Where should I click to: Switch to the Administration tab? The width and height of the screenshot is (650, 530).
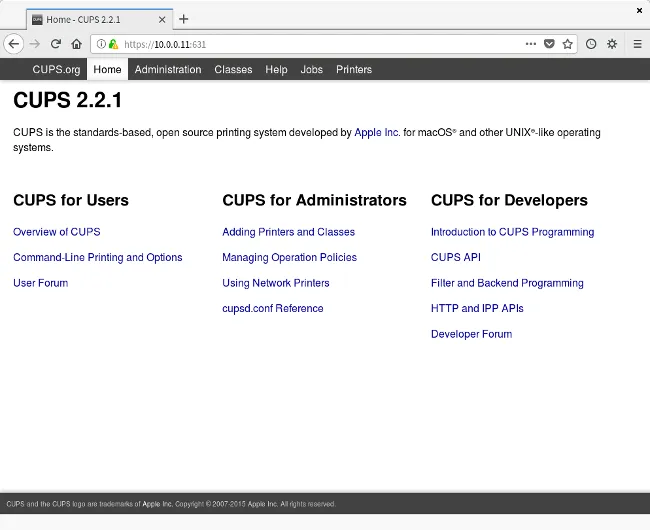[x=168, y=70]
